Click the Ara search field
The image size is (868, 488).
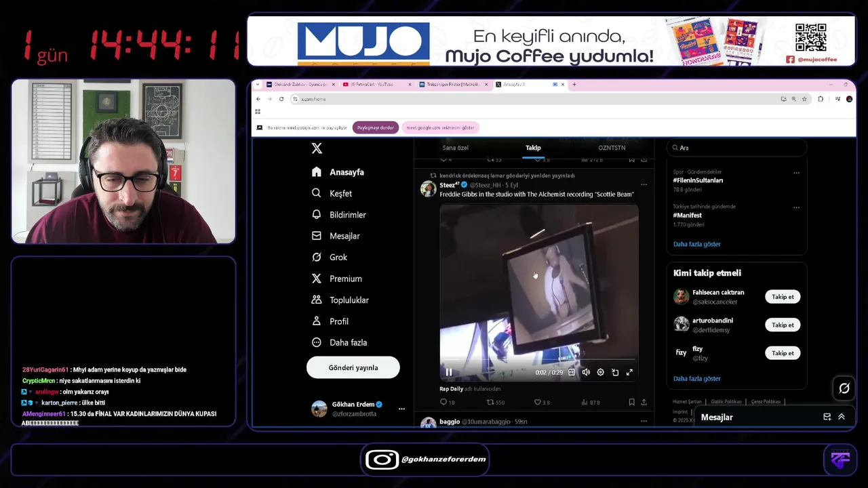pyautogui.click(x=736, y=148)
